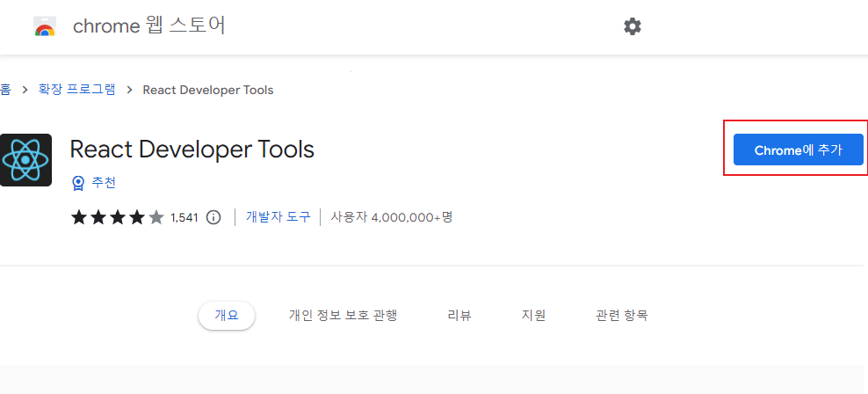Open the 리뷰 tab
This screenshot has height=394, width=868.
point(459,316)
